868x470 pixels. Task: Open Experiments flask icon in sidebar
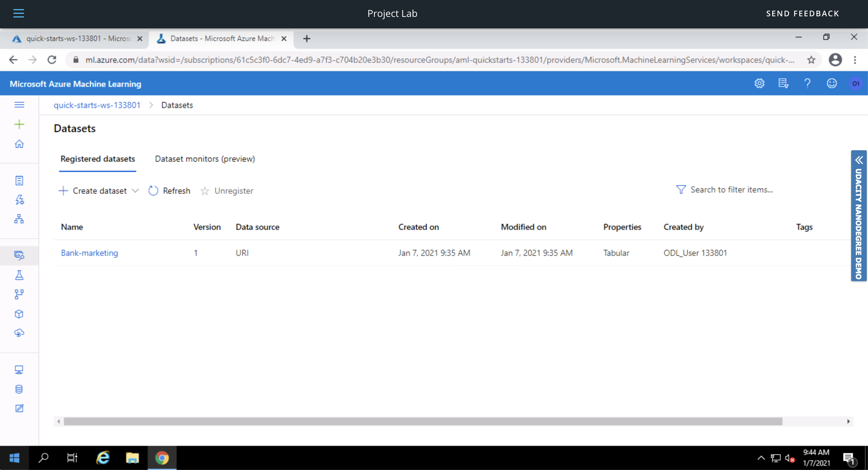tap(19, 275)
